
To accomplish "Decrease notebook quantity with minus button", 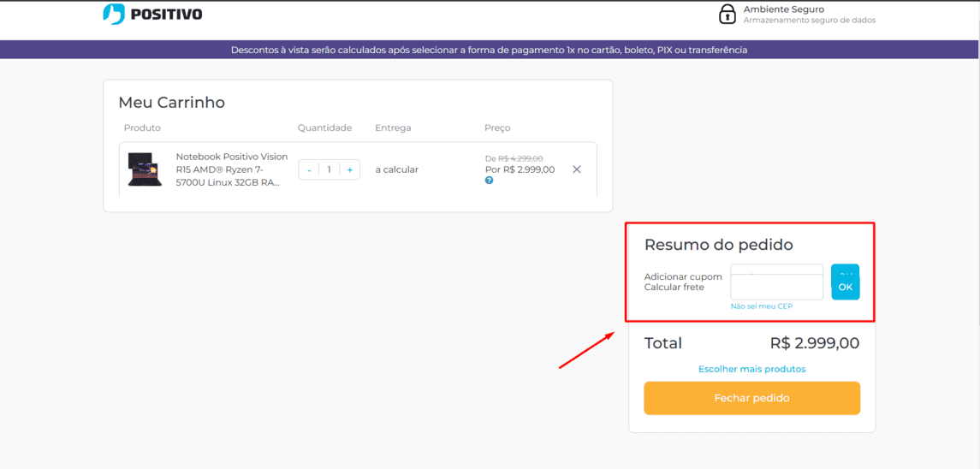I will (309, 169).
